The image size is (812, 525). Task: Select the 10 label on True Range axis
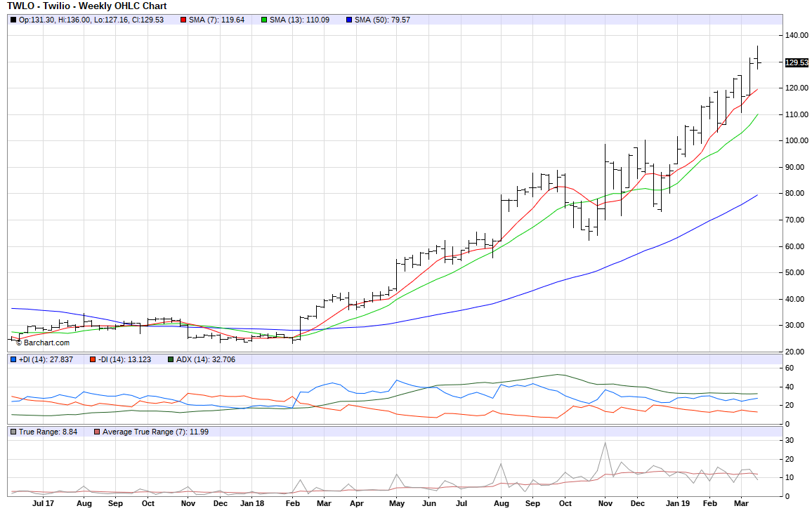(x=790, y=478)
